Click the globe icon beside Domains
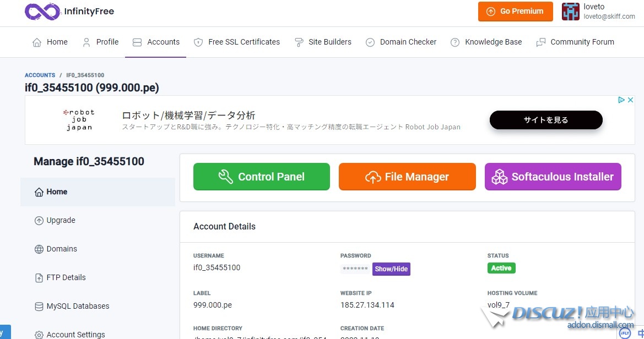This screenshot has height=339, width=644. 39,249
